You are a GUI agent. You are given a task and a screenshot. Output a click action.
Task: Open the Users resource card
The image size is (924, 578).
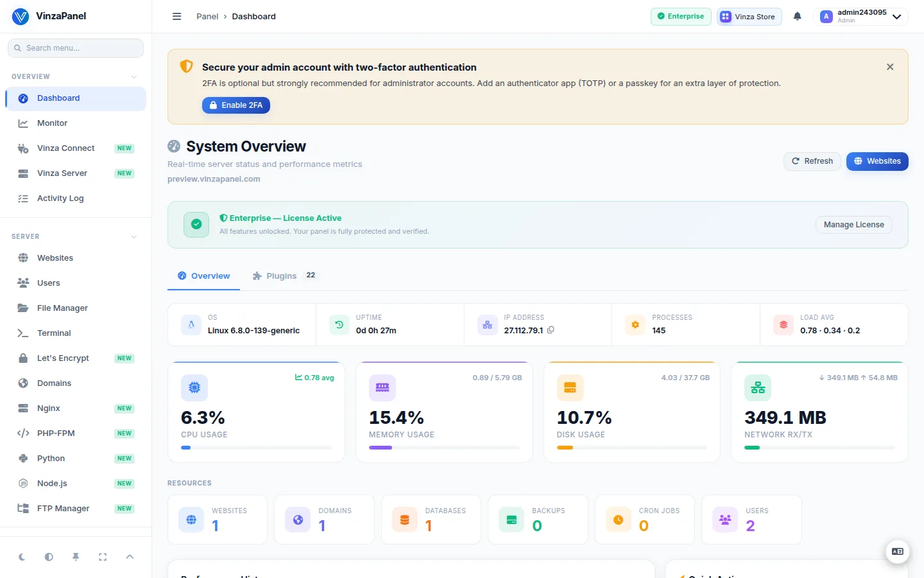[751, 520]
